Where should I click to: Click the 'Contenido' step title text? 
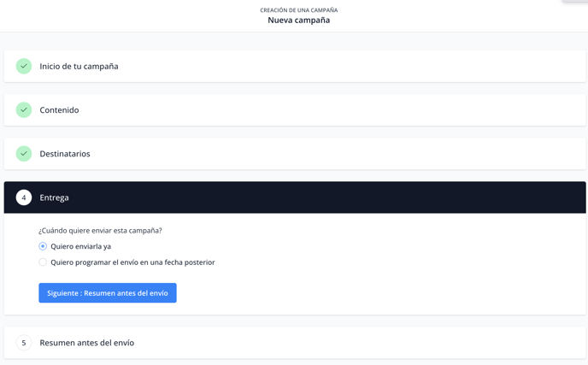click(59, 110)
